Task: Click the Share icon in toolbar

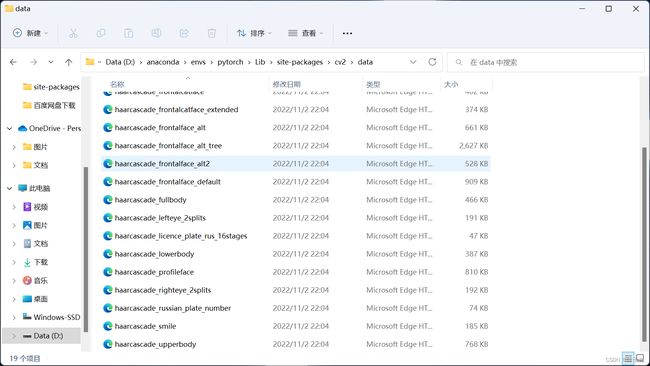Action: (x=184, y=33)
